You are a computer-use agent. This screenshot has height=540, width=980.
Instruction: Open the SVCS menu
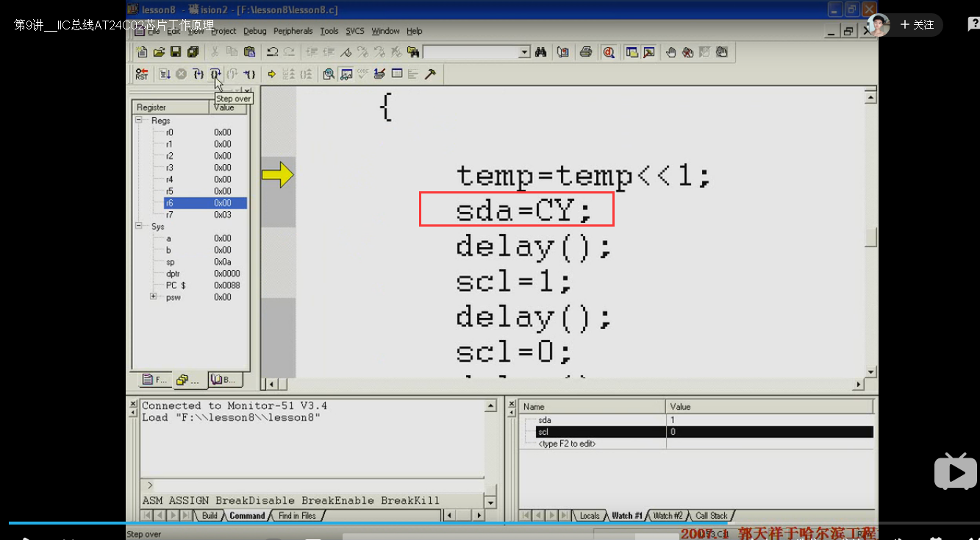[x=355, y=31]
